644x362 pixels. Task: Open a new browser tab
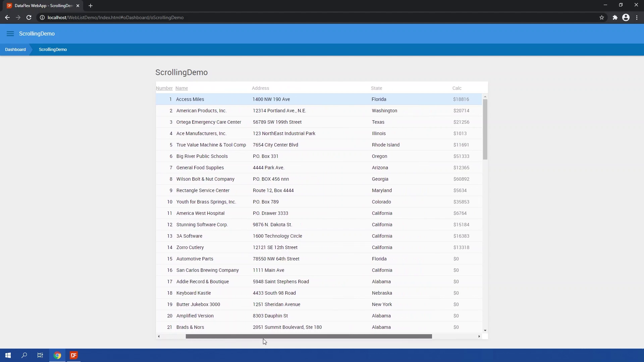(91, 6)
